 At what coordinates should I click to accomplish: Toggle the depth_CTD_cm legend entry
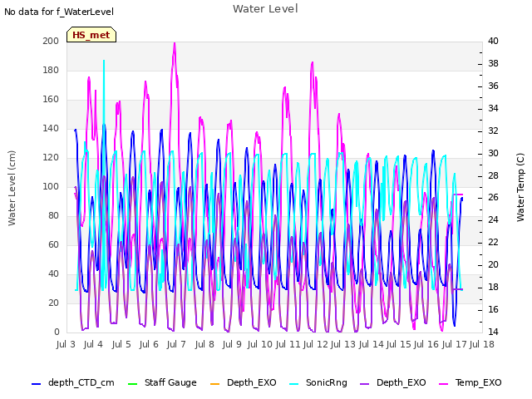click(x=73, y=382)
